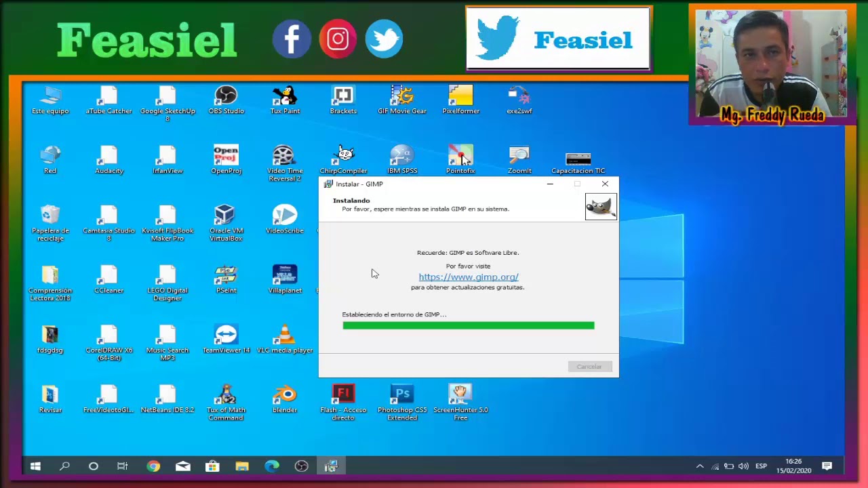Image resolution: width=868 pixels, height=488 pixels.
Task: Launch Microsoft Edge from the taskbar
Action: coord(272,466)
